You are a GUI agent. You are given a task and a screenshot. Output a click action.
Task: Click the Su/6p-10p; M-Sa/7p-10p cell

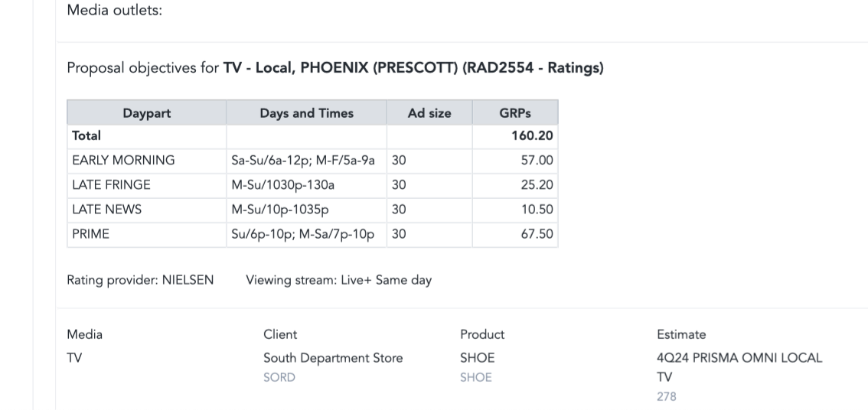[x=306, y=234]
